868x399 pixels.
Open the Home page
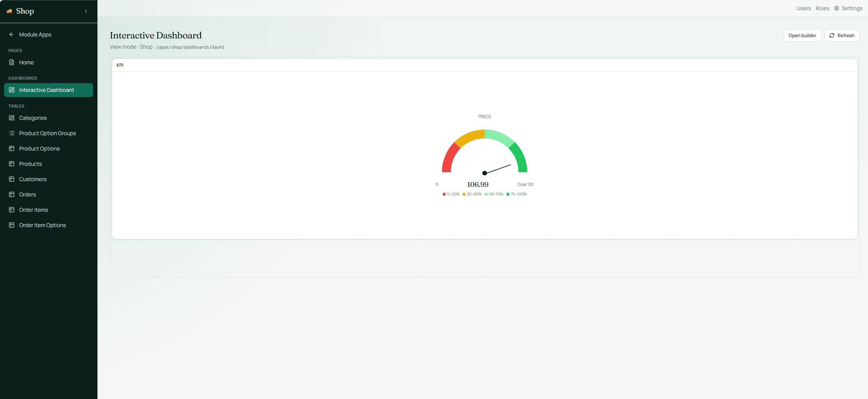48,62
